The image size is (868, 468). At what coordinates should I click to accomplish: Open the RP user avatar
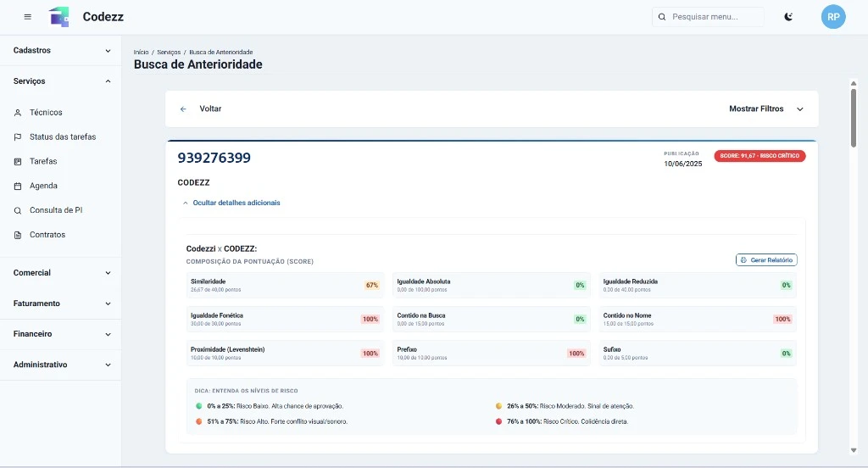pyautogui.click(x=833, y=17)
